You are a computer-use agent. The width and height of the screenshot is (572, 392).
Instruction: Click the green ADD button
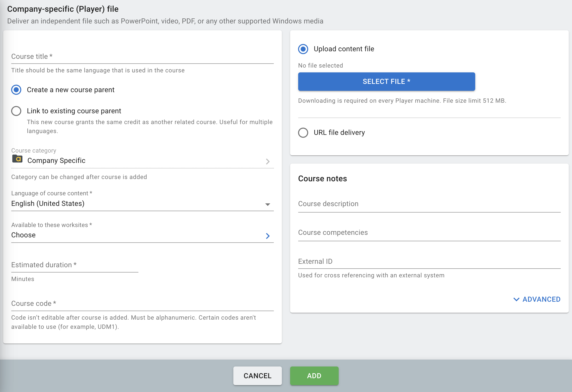click(x=314, y=375)
